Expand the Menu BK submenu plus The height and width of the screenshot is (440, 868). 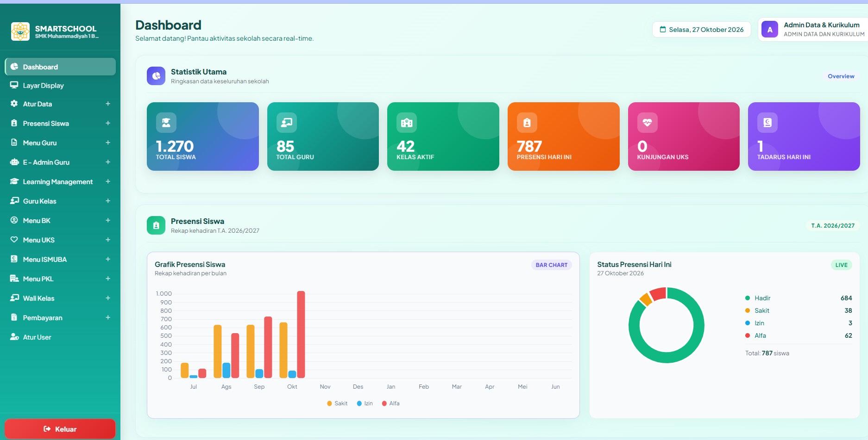point(108,220)
